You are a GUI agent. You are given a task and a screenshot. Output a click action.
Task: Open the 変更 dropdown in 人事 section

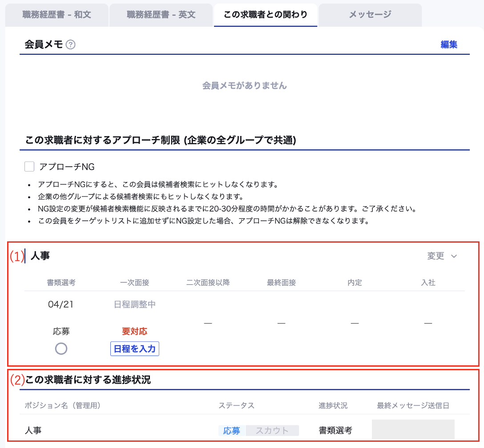[x=442, y=256]
